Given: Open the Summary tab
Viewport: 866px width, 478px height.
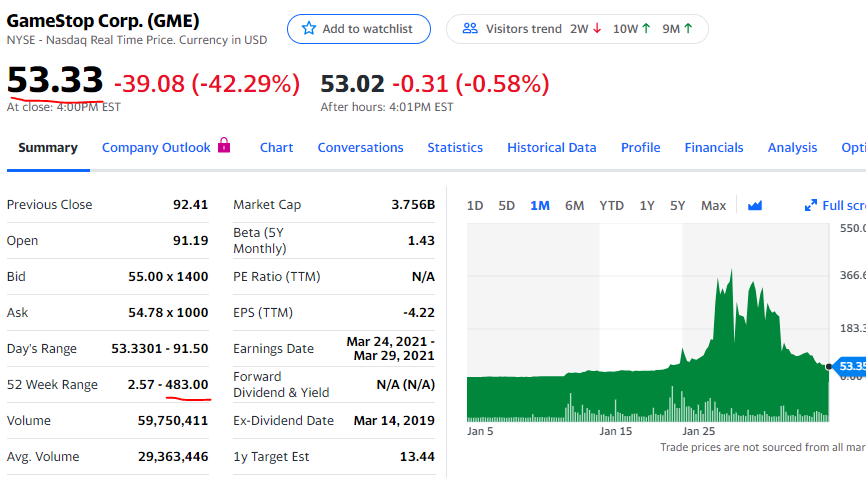Looking at the screenshot, I should click(48, 148).
